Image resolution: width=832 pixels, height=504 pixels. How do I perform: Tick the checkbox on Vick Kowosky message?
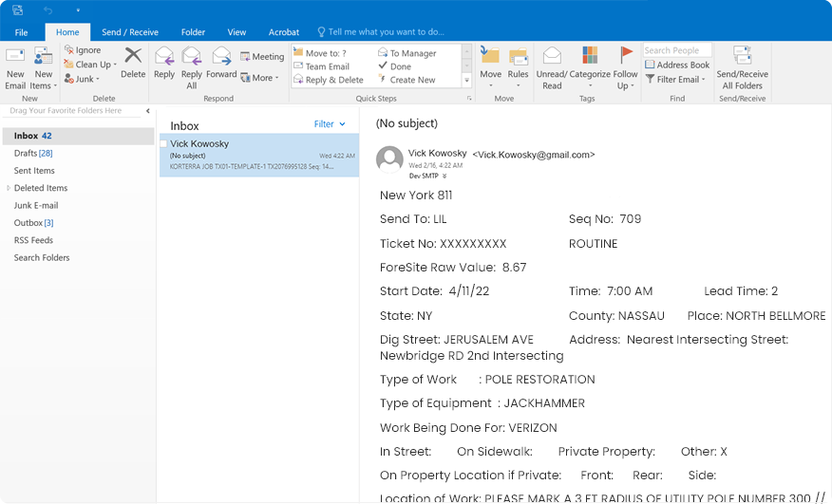164,143
